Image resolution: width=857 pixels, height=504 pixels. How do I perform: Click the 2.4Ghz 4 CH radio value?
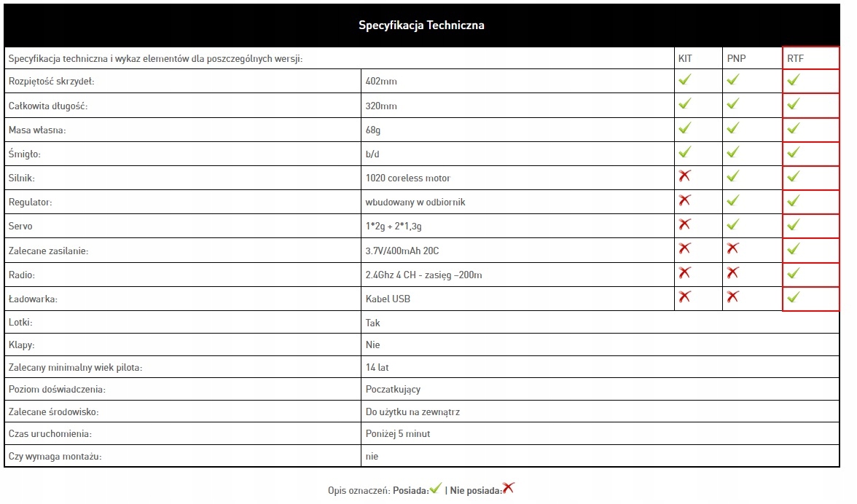[423, 275]
